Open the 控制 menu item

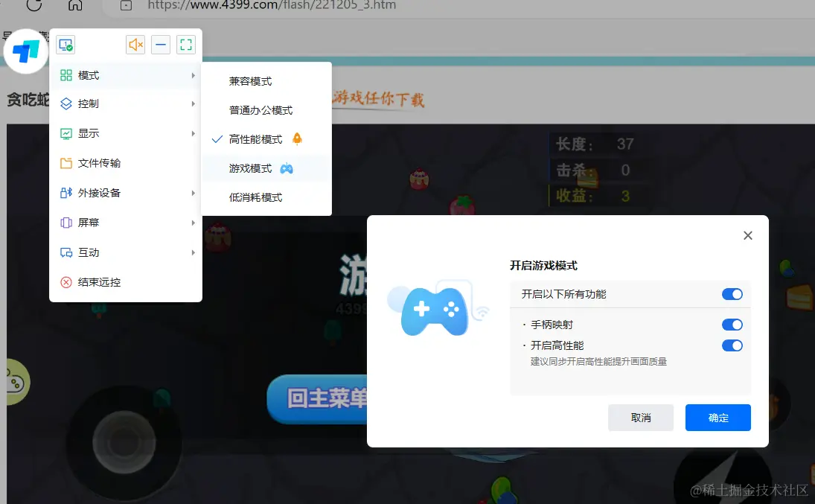click(125, 103)
